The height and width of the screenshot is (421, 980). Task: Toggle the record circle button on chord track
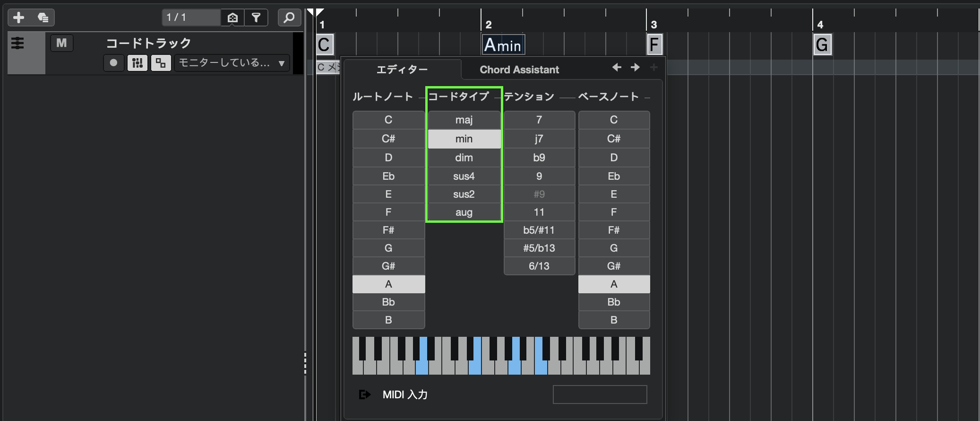(113, 63)
